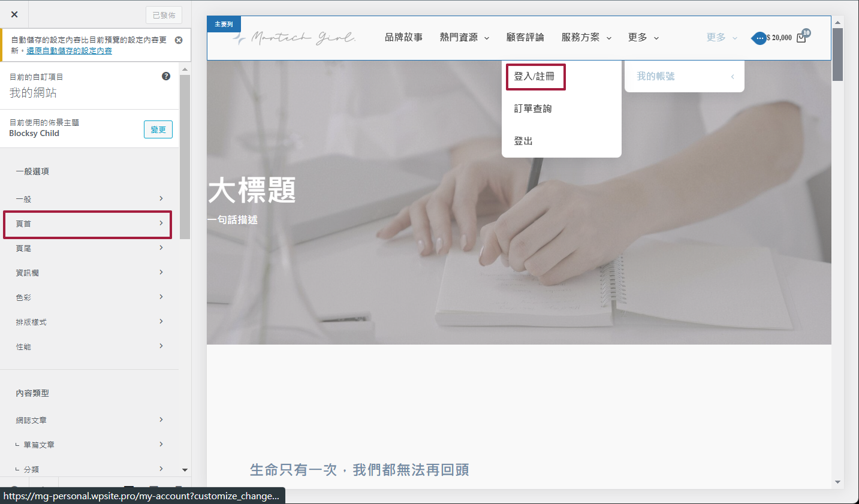Click the Martech Girl logo

(x=294, y=38)
